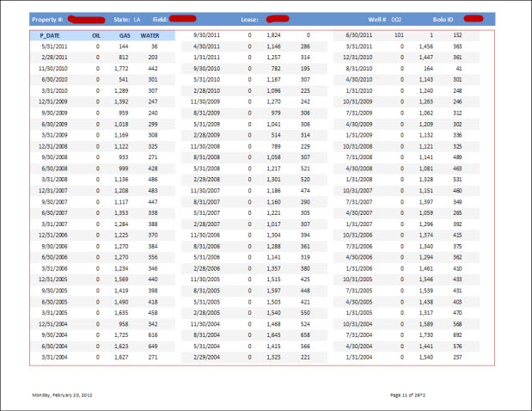This screenshot has width=532, height=411.
Task: Select the 8/31/2010 date cell
Action: tap(359, 69)
